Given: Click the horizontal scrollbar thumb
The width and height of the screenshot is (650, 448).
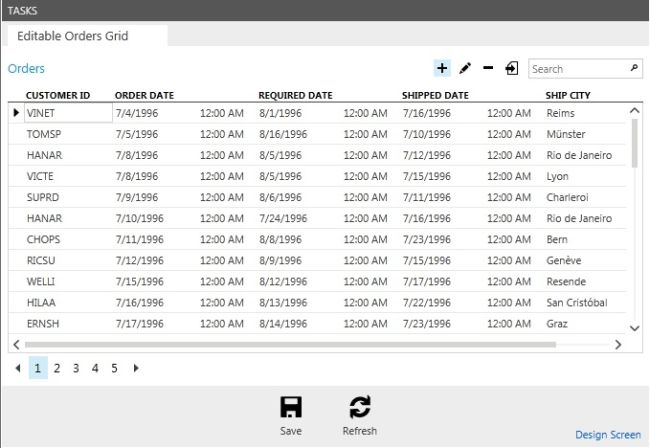Looking at the screenshot, I should coord(290,344).
